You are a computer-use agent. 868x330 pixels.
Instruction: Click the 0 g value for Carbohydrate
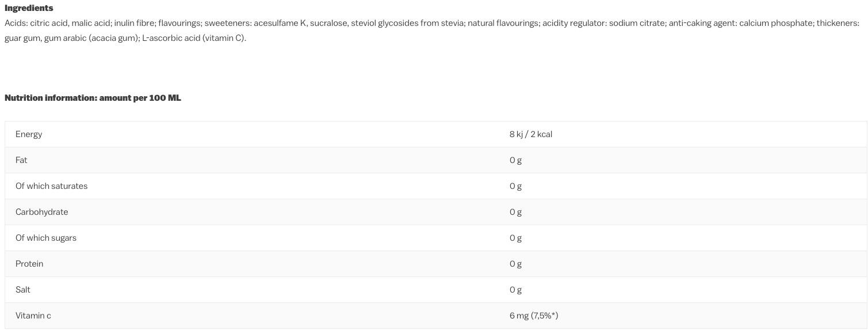pos(515,212)
